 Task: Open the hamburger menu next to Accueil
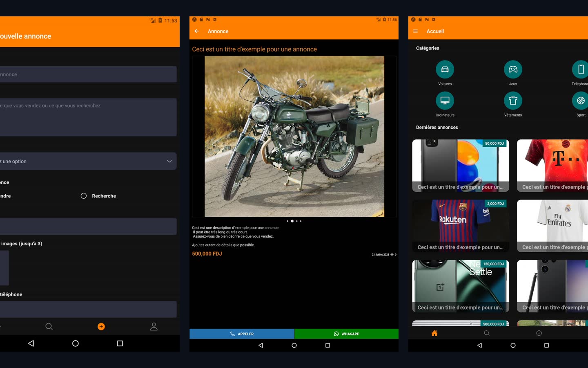tap(415, 31)
